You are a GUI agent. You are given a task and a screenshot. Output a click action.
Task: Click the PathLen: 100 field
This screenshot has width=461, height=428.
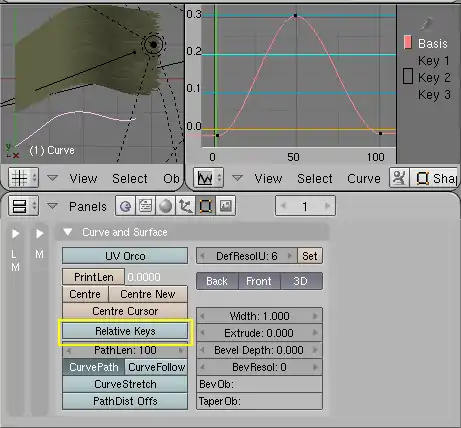point(125,350)
